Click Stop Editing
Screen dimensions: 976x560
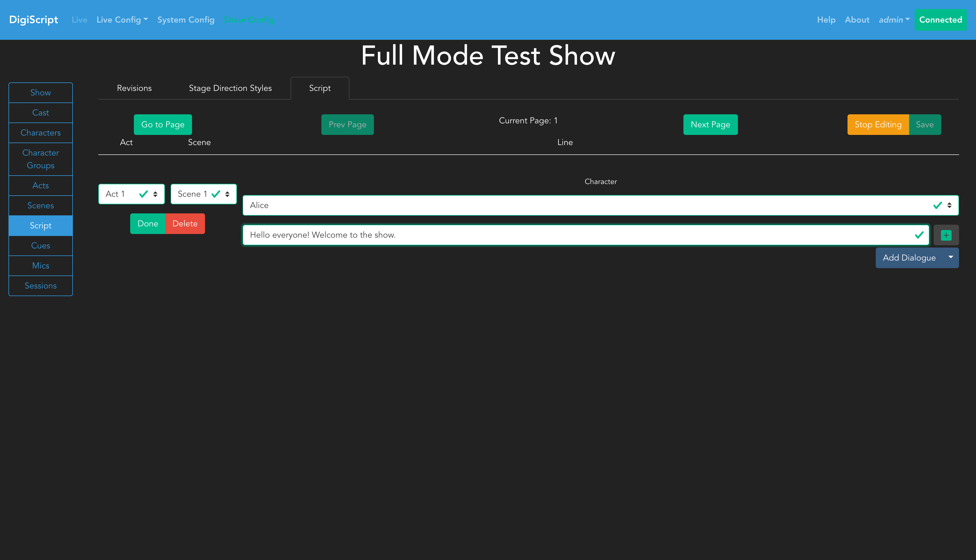[877, 124]
